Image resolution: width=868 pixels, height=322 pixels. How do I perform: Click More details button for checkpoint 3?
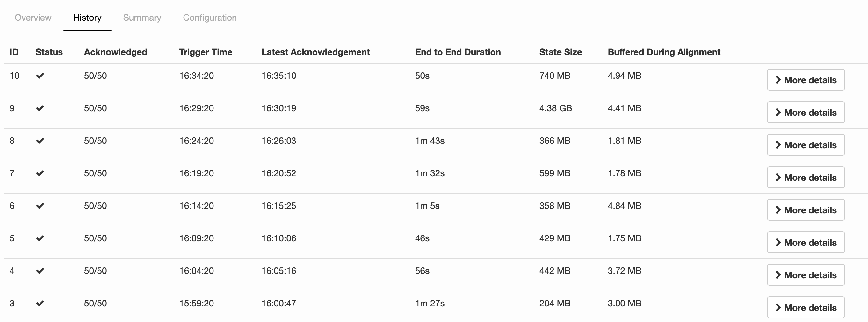pos(805,308)
